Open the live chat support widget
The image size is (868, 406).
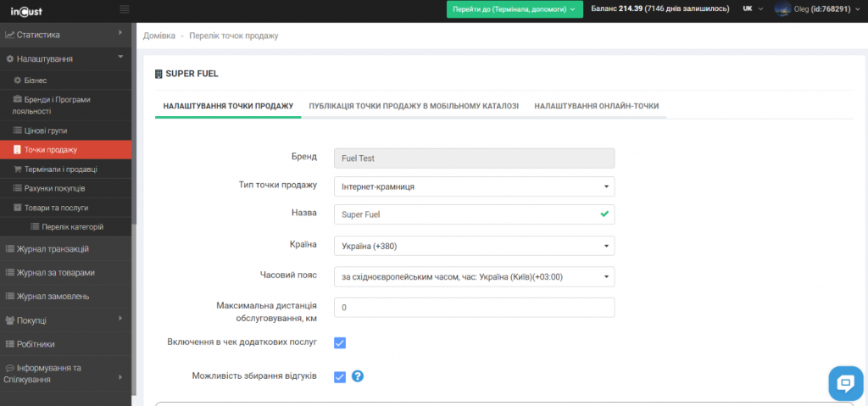click(844, 383)
